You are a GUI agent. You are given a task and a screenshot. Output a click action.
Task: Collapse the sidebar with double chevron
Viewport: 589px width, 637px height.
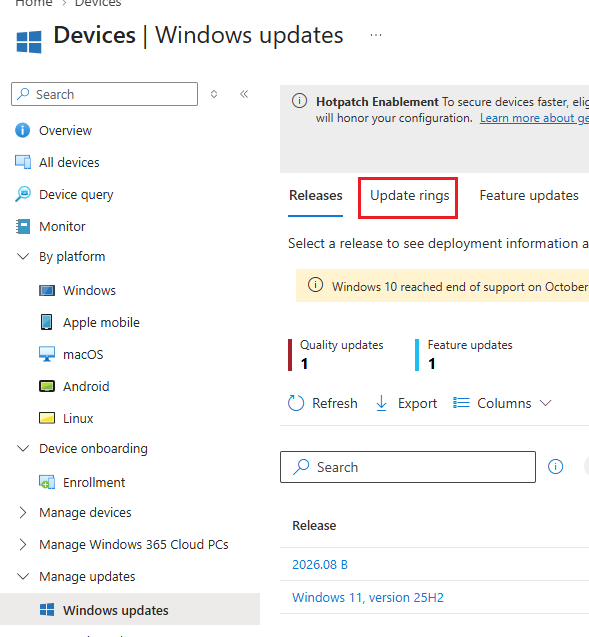click(x=244, y=94)
